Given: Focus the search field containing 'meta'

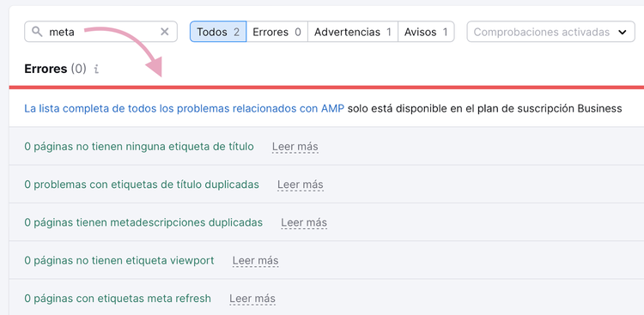Looking at the screenshot, I should 100,32.
